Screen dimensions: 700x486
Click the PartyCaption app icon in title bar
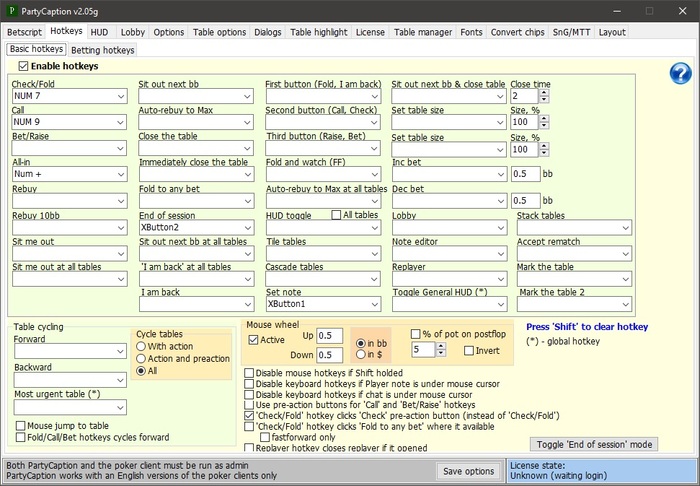click(12, 11)
